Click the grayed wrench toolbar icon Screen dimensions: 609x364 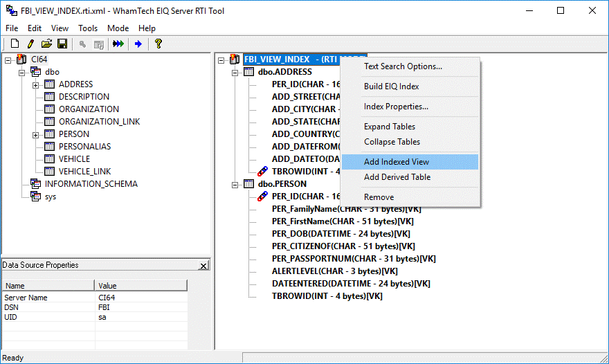point(82,44)
